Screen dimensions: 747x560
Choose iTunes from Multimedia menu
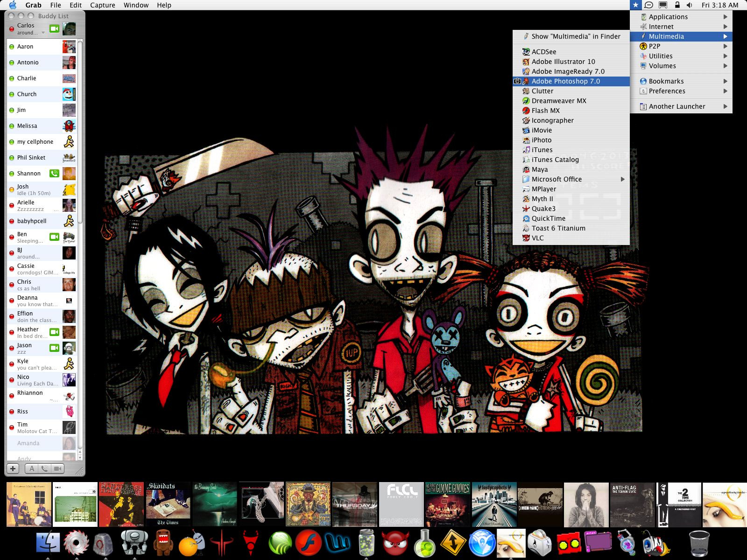(x=571, y=150)
